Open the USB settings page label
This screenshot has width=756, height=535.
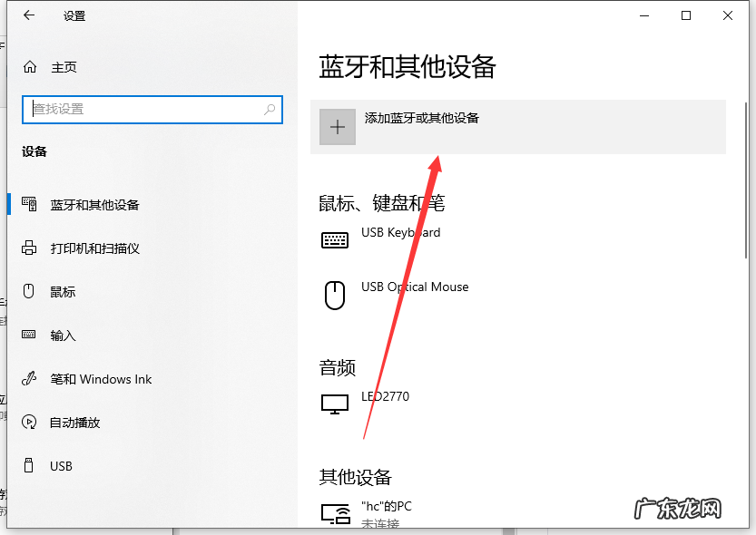[x=61, y=466]
